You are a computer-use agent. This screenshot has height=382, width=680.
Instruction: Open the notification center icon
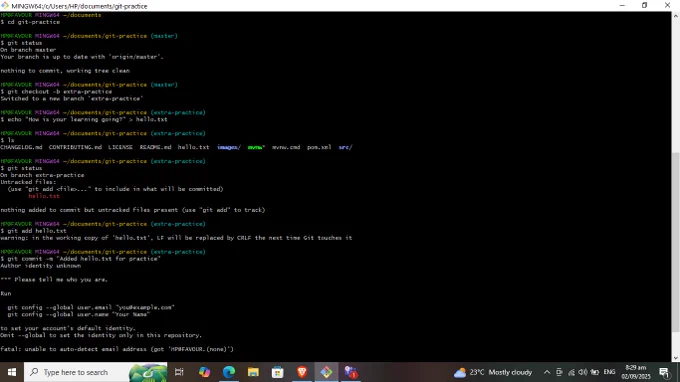pos(664,372)
